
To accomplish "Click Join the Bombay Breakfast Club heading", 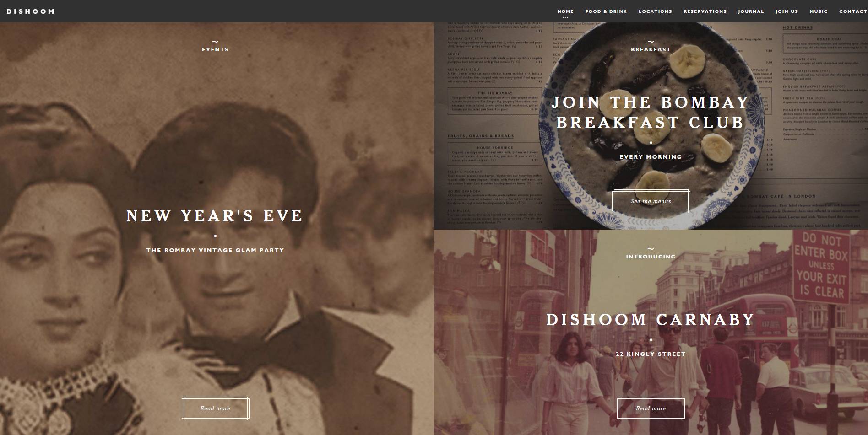I will click(651, 112).
